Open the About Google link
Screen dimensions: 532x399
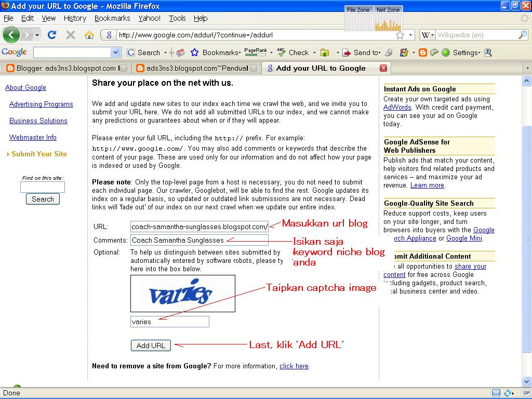point(25,87)
